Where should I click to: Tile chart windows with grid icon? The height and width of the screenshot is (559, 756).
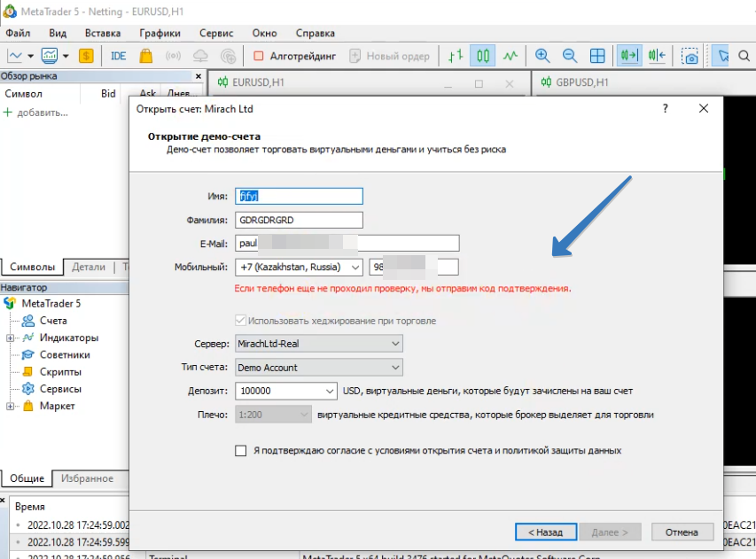pyautogui.click(x=597, y=56)
